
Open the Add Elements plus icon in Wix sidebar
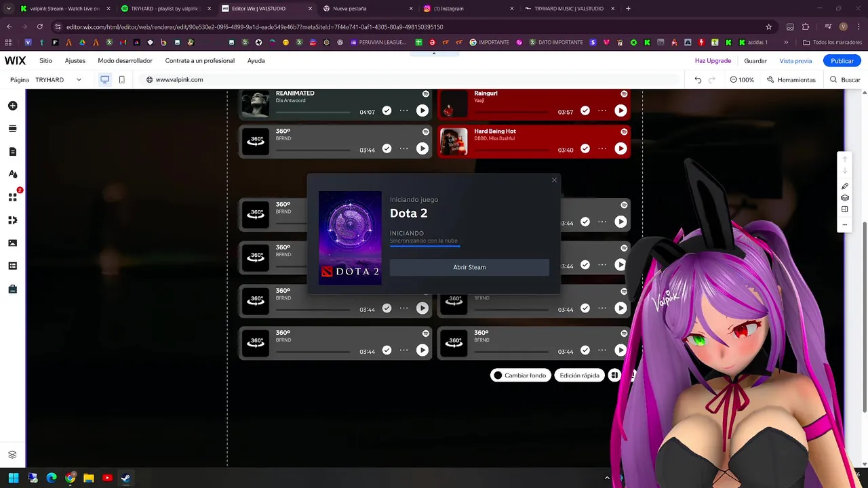(x=12, y=106)
